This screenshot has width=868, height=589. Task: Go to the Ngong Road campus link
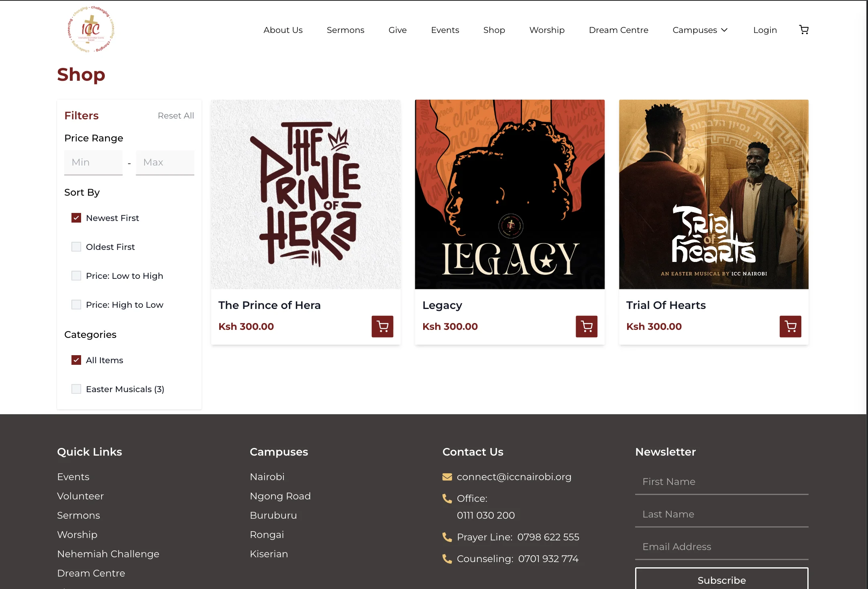click(280, 496)
